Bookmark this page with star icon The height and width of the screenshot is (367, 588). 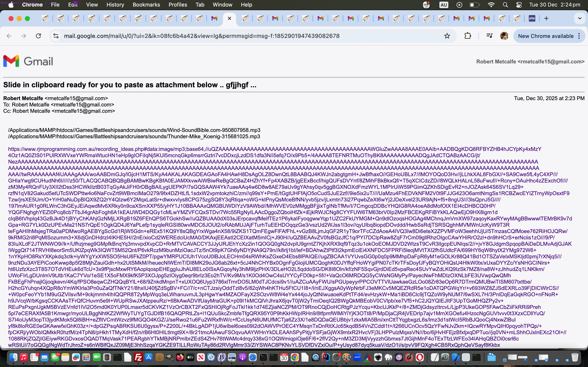pos(447,36)
